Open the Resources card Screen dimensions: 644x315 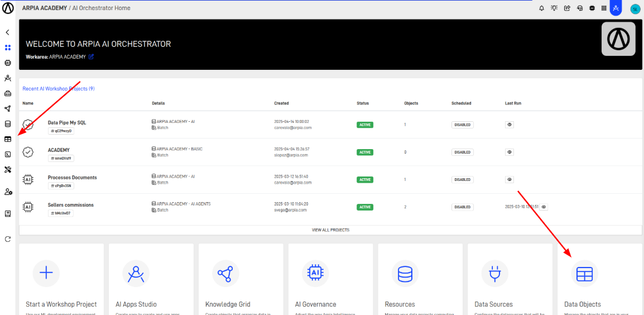click(420, 279)
